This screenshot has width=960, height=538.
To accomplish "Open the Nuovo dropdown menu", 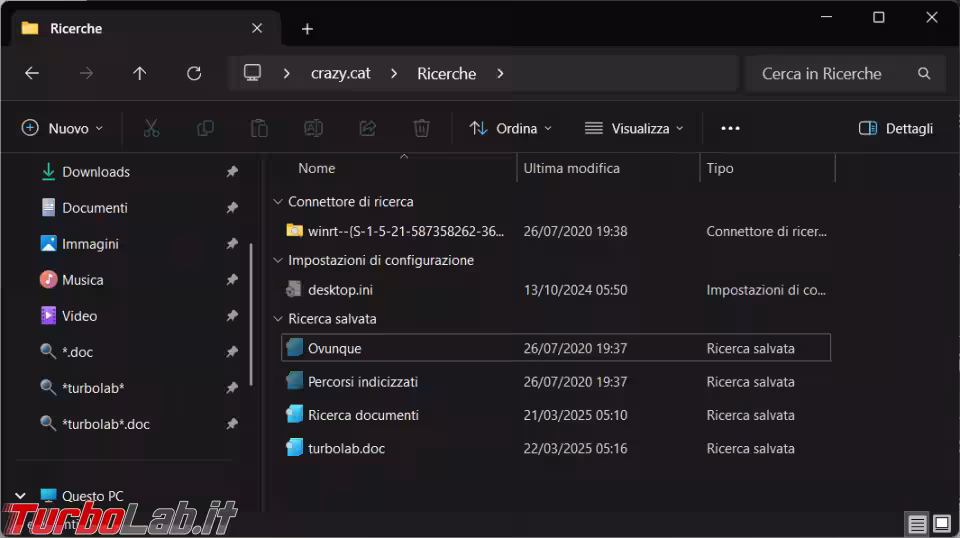I will (62, 129).
